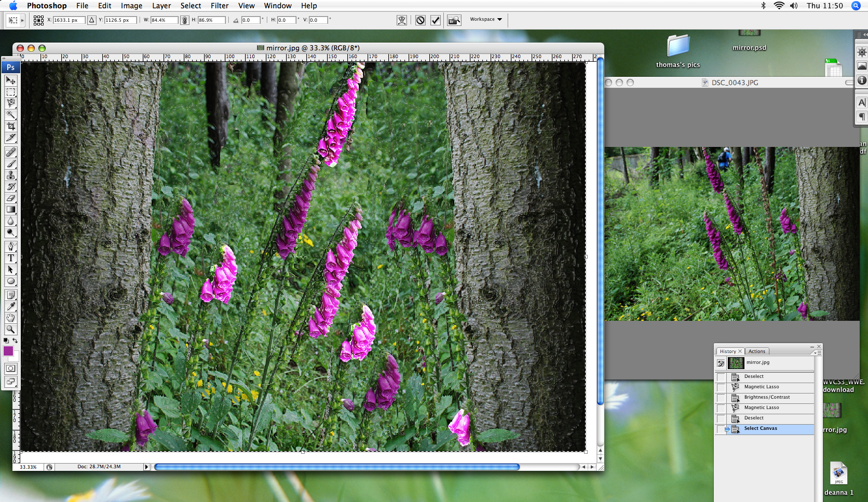Select the Gradient tool
Viewport: 868px width, 502px height.
coord(10,209)
